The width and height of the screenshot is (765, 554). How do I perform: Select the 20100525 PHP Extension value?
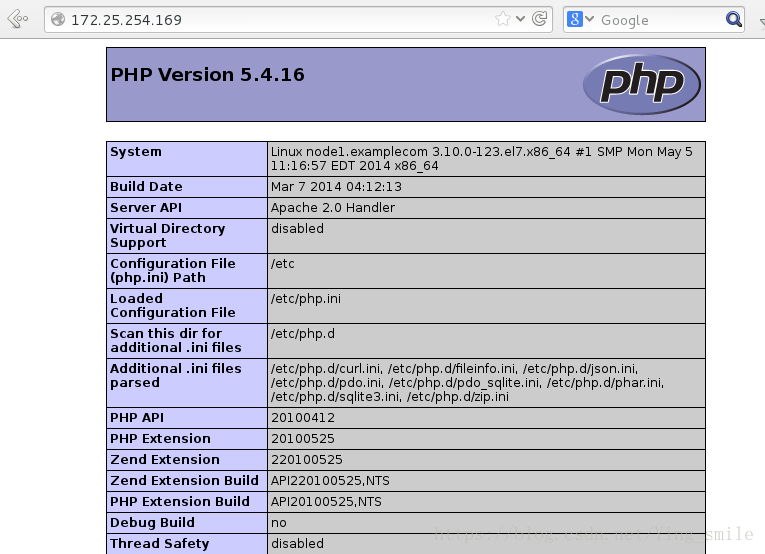point(302,439)
